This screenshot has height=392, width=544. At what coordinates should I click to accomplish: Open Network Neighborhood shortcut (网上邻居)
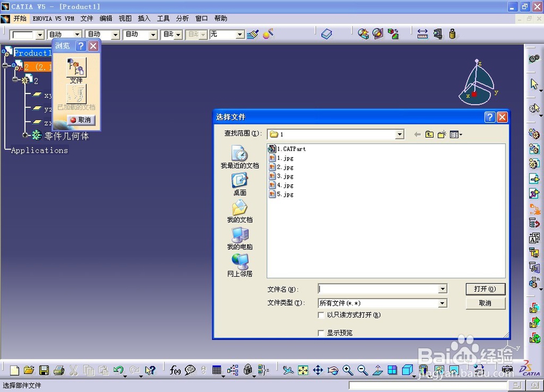click(x=240, y=265)
